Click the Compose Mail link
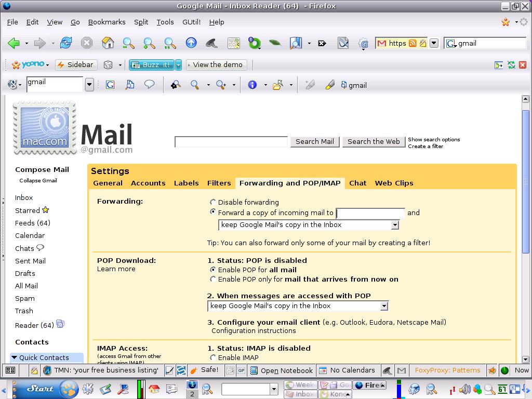 (x=42, y=170)
